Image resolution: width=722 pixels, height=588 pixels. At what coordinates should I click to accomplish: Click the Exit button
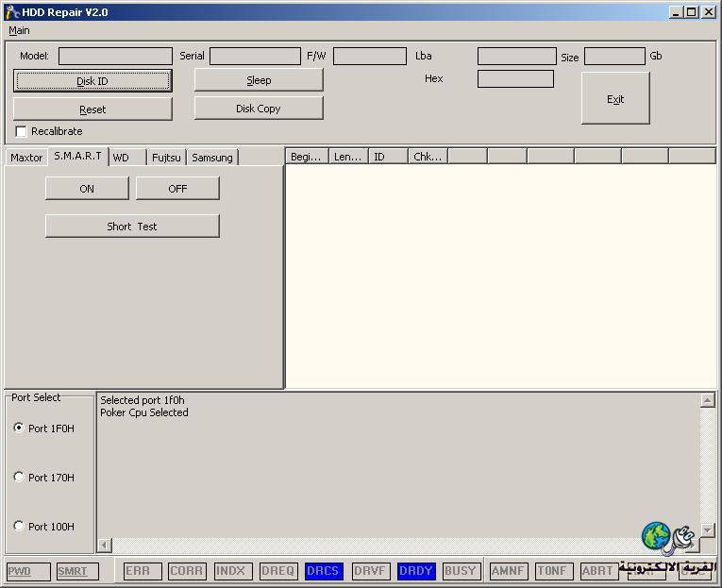click(x=615, y=98)
